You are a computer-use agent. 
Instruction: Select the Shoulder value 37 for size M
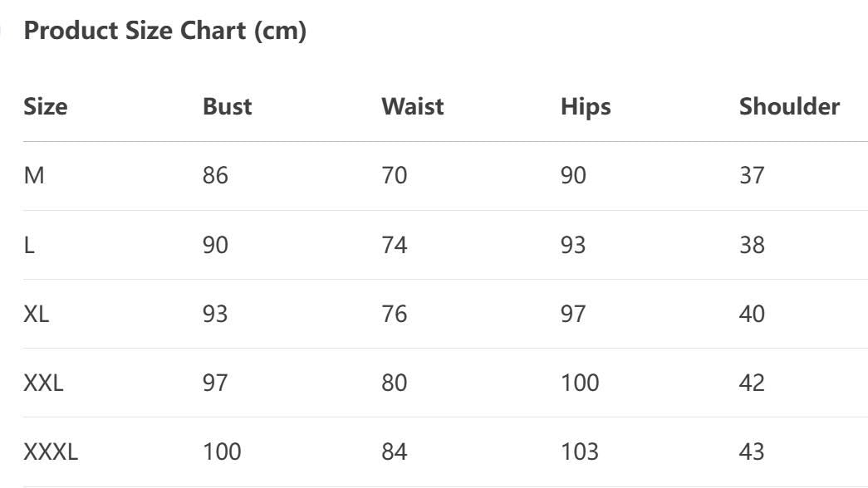(x=752, y=176)
